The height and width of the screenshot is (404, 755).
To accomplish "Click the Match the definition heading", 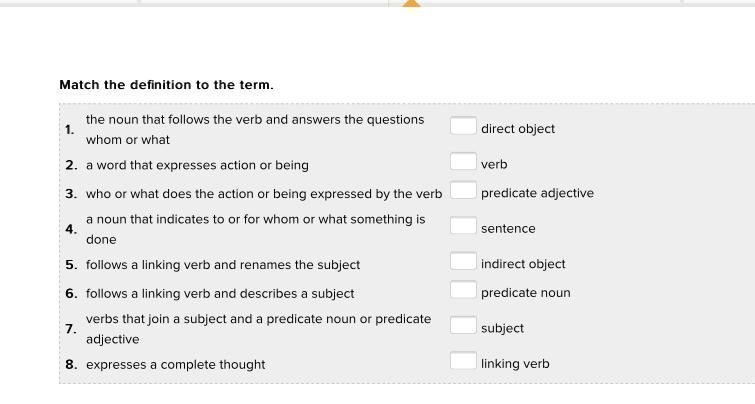I will pyautogui.click(x=166, y=85).
